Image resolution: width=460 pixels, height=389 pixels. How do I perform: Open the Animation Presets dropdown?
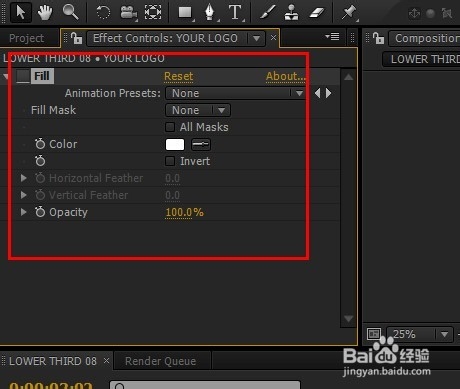click(x=235, y=93)
